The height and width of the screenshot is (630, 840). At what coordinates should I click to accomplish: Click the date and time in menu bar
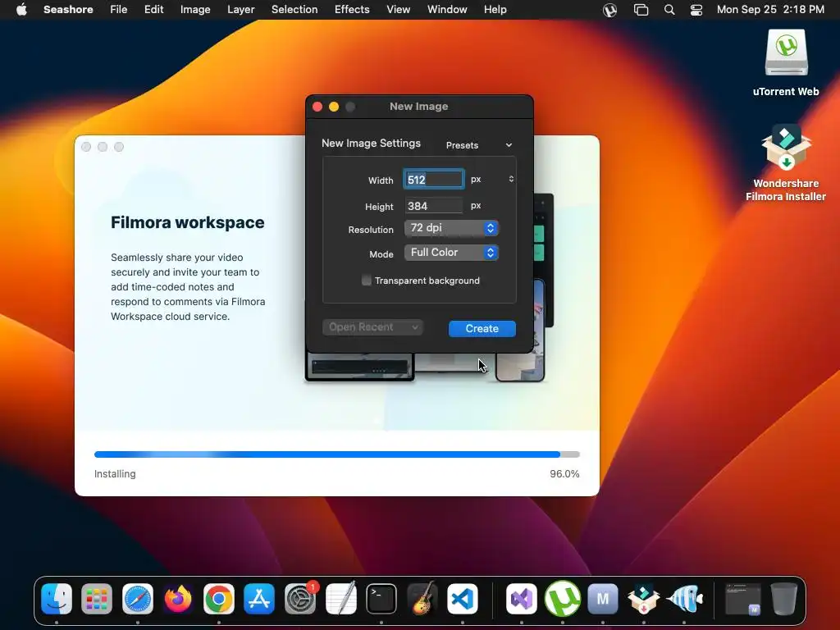(x=770, y=10)
